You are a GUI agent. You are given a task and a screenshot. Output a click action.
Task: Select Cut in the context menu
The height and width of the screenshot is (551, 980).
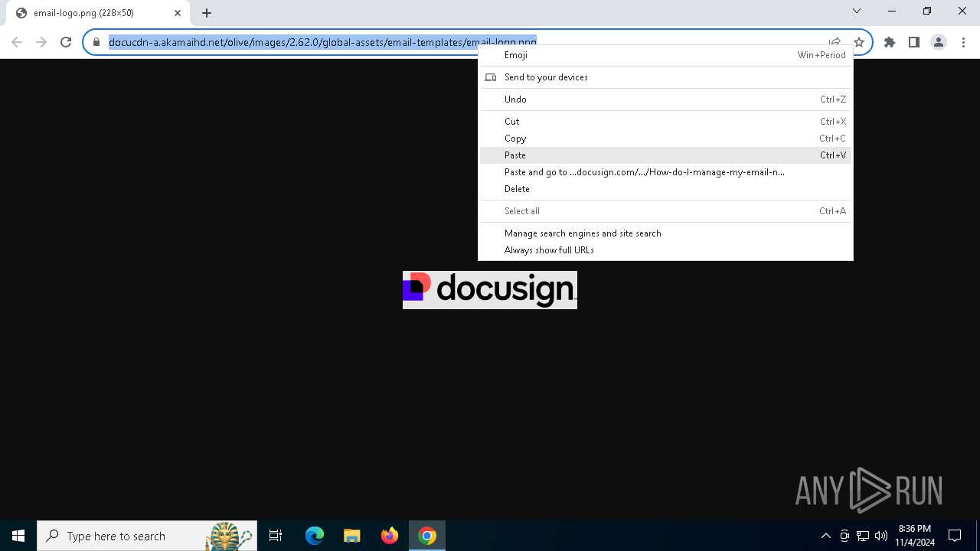pos(665,122)
